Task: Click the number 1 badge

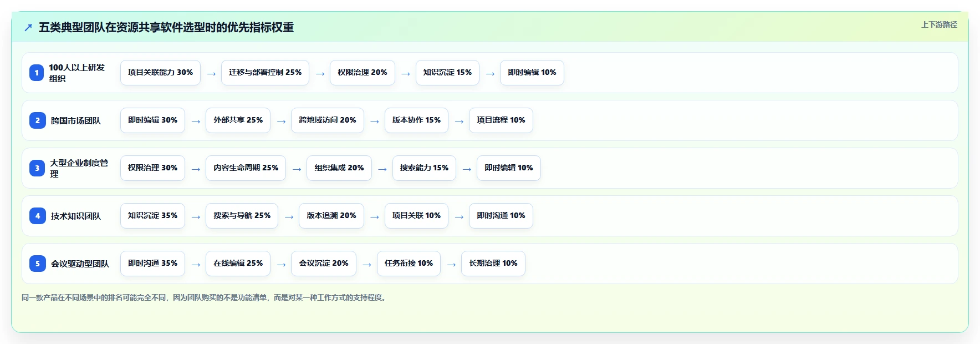Action: coord(37,73)
